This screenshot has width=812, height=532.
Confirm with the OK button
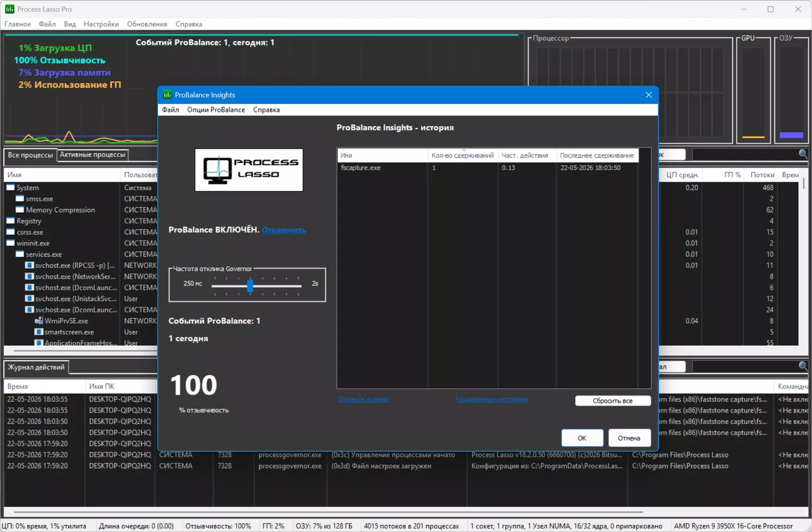click(582, 438)
